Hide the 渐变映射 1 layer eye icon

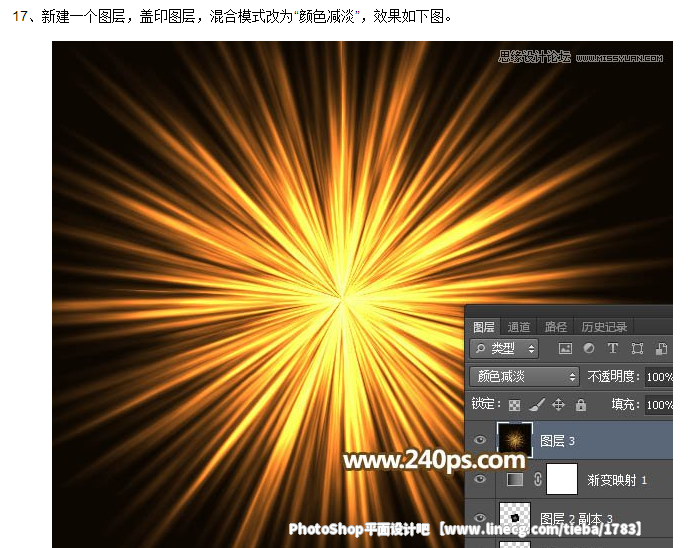pos(480,479)
